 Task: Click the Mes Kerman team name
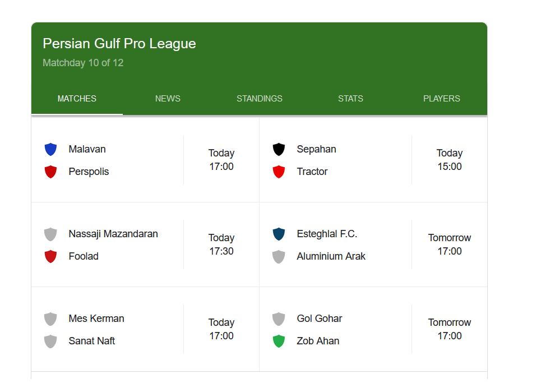pos(96,319)
